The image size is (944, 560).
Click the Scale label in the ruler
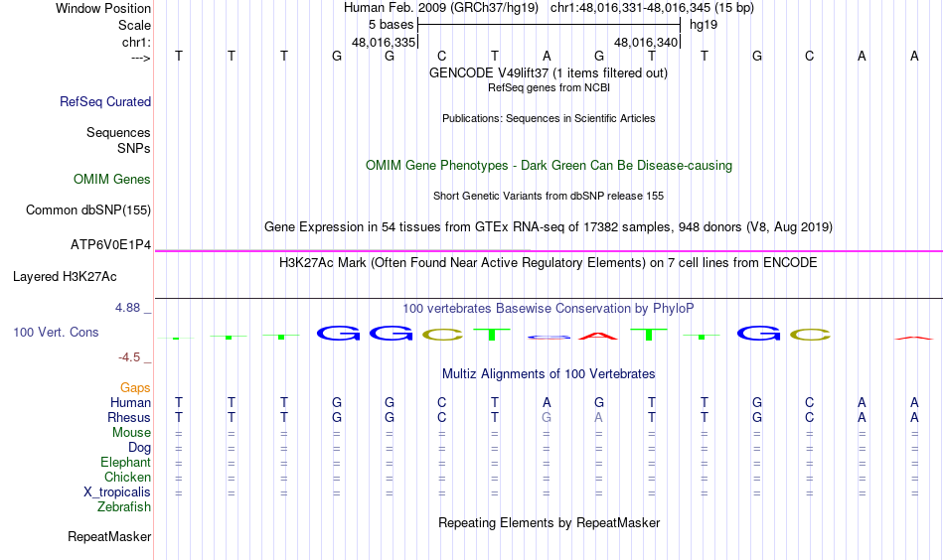[x=134, y=25]
